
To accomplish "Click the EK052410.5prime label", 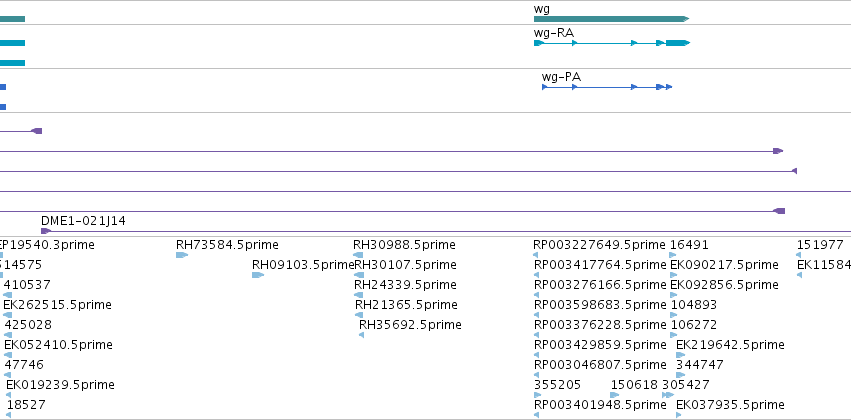I will 58,345.
